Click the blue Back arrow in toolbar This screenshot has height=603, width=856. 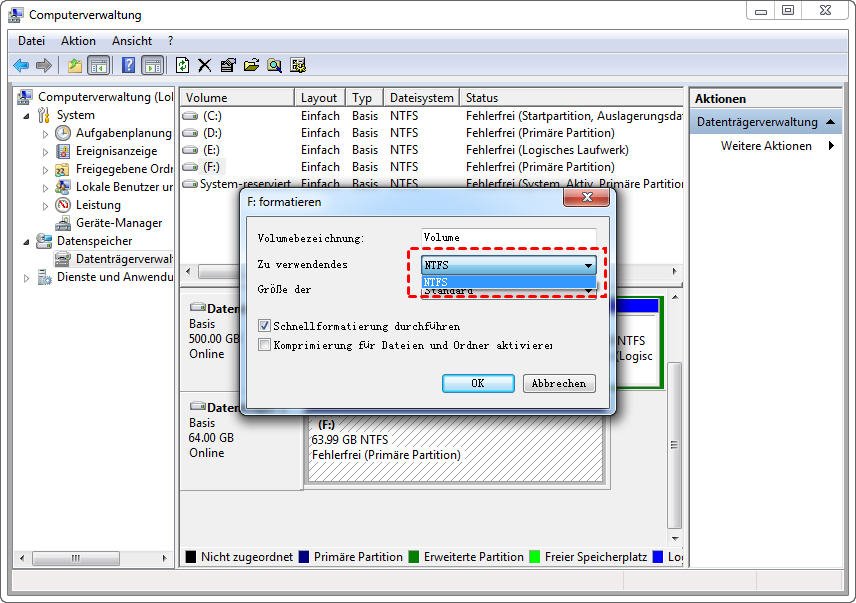coord(21,66)
